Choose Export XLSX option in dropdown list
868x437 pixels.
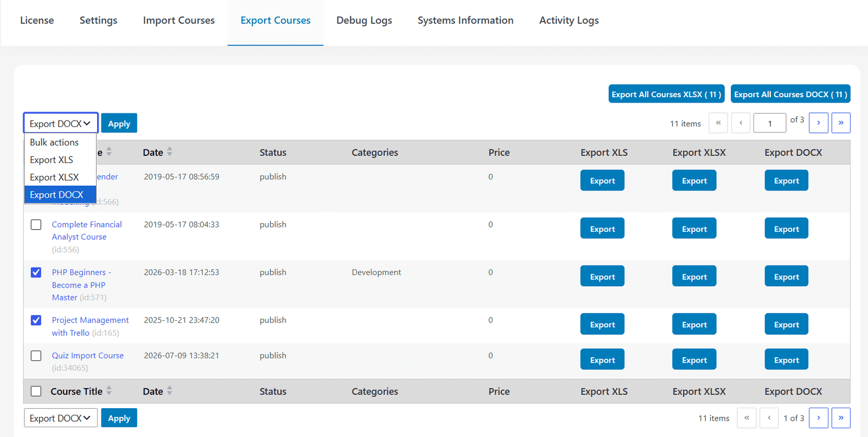(x=60, y=177)
